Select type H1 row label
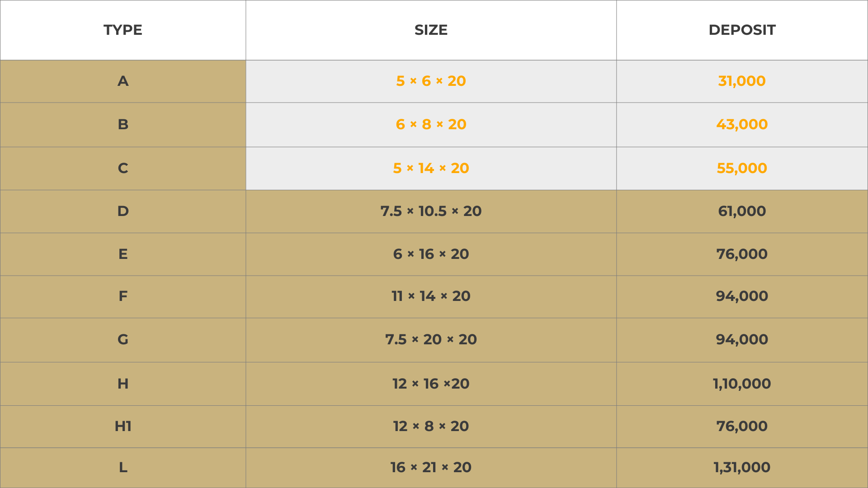Viewport: 868px width, 488px height. [x=123, y=426]
